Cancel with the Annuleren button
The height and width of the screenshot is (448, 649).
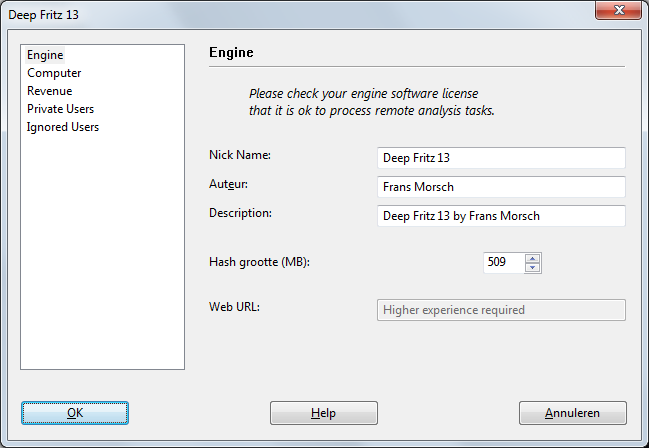pos(572,413)
